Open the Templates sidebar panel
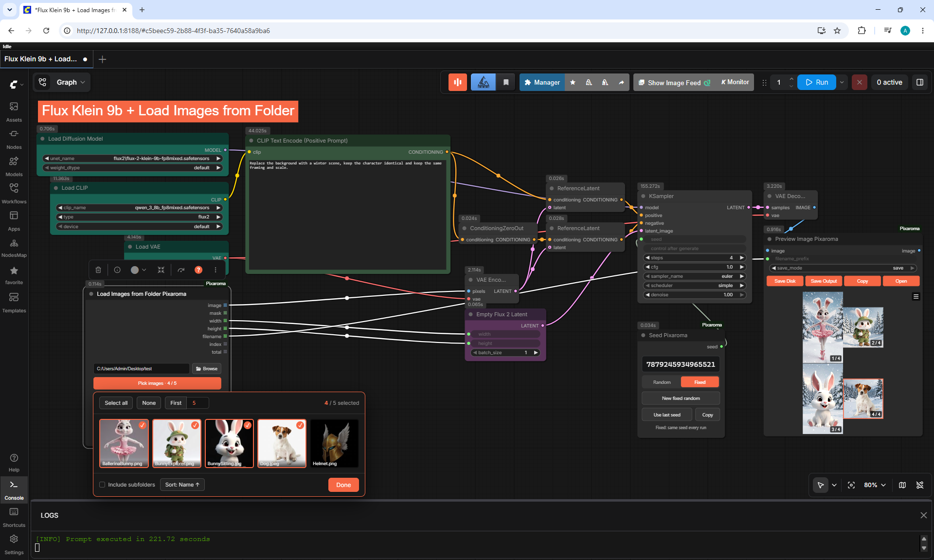Screen dimensions: 934x560 point(14,302)
